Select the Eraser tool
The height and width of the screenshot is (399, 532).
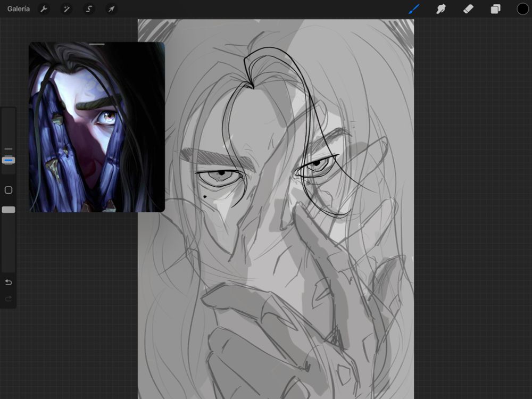tap(468, 9)
